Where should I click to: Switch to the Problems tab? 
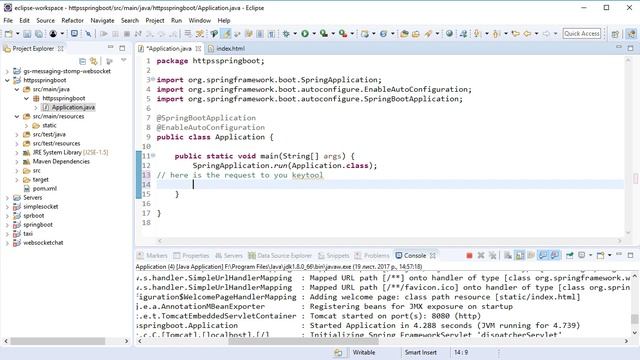click(x=372, y=256)
